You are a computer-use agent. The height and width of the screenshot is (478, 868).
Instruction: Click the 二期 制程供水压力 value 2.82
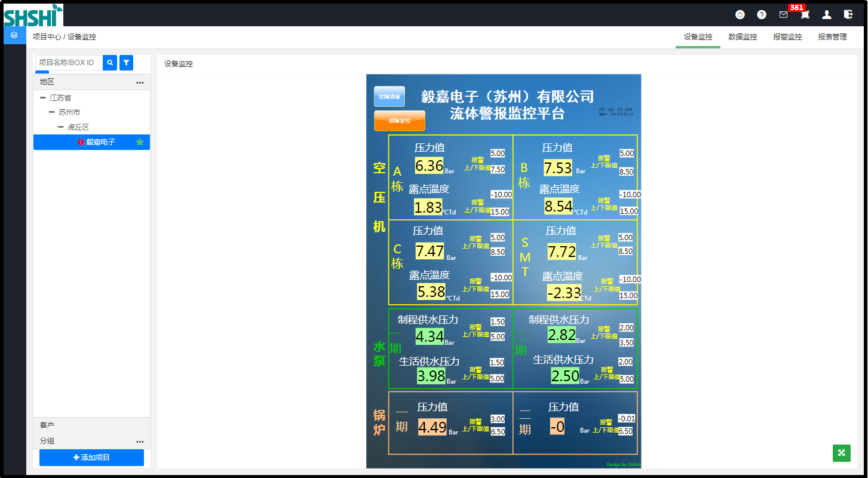[x=562, y=335]
